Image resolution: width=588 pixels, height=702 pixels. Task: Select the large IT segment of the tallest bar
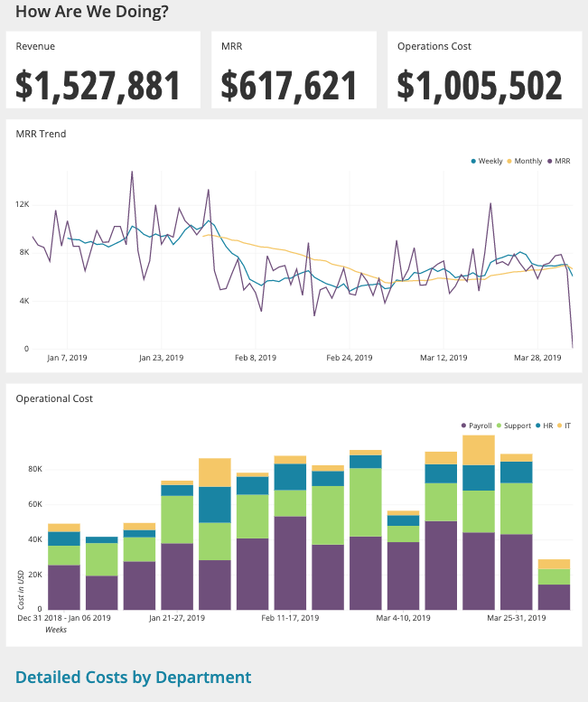click(x=479, y=450)
